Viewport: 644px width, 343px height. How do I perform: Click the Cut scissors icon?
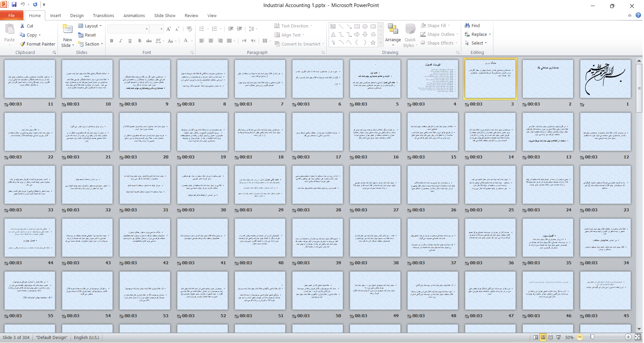(22, 26)
